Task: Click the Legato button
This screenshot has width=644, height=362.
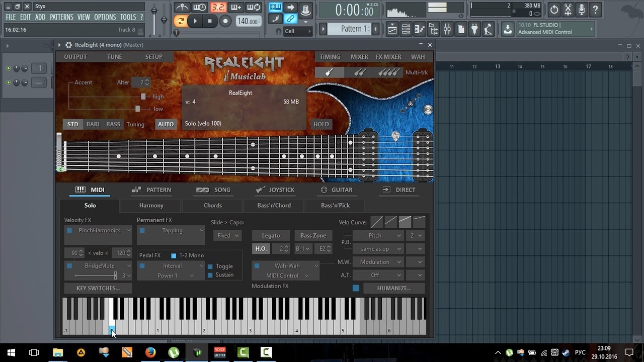Action: pyautogui.click(x=271, y=235)
